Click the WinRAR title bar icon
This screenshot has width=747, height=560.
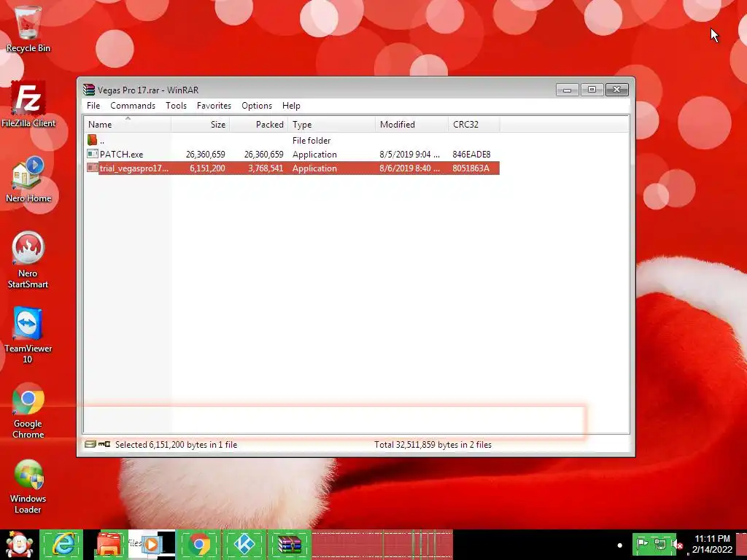pyautogui.click(x=89, y=90)
